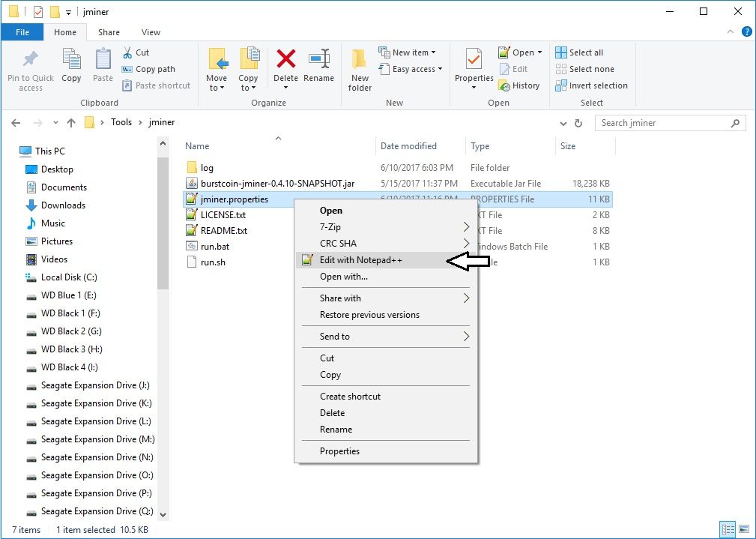Screen dimensions: 756x539
Task: Click the New folder icon
Action: coord(359,60)
